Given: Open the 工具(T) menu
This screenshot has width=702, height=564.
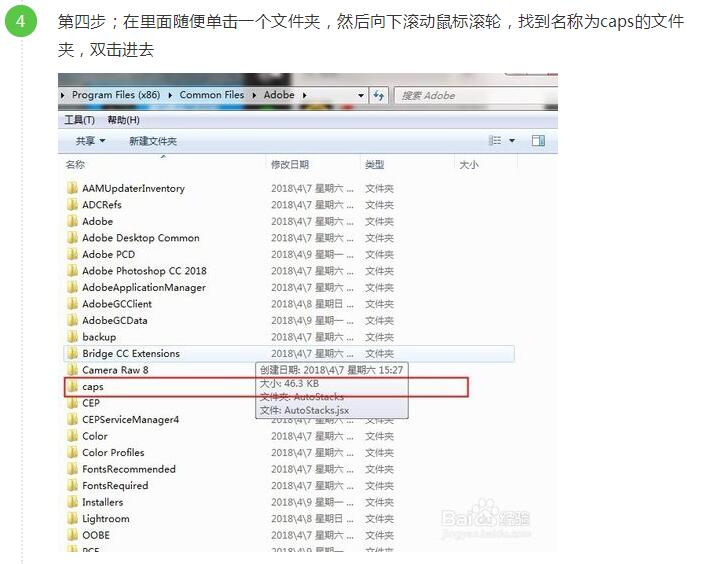Looking at the screenshot, I should click(x=79, y=120).
